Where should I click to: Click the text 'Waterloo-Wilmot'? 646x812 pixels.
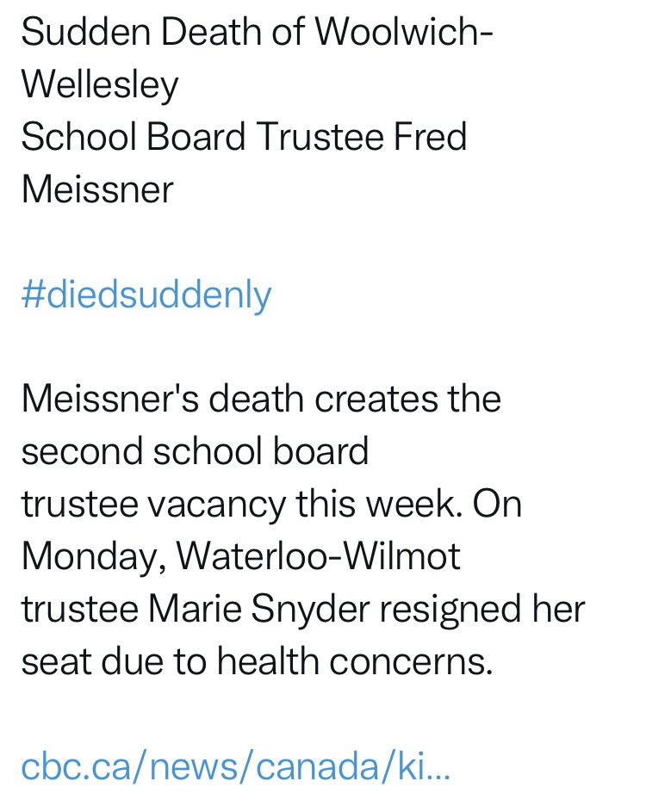point(318,557)
